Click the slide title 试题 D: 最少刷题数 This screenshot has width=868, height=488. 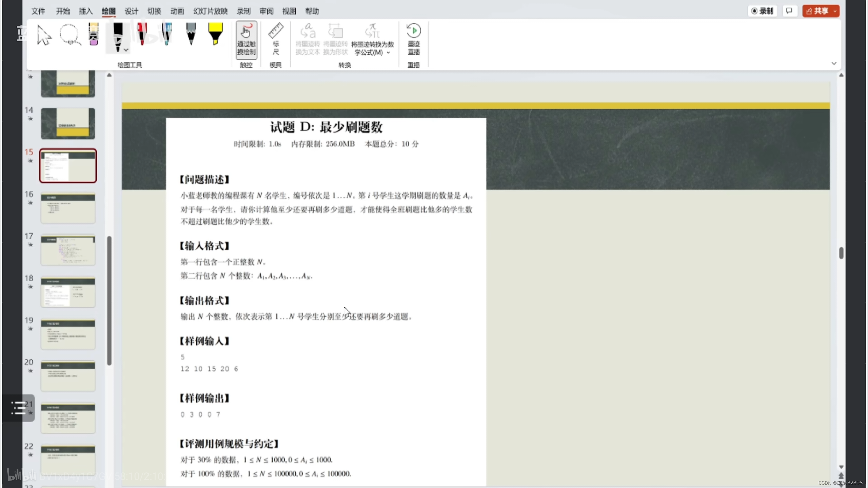[x=326, y=127]
